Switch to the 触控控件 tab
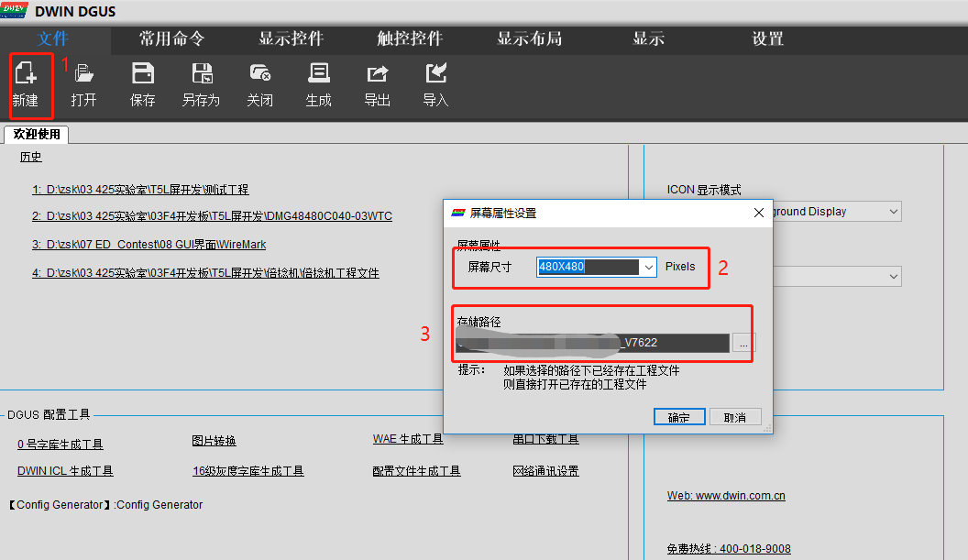Screen dimensions: 968x560 [x=410, y=38]
